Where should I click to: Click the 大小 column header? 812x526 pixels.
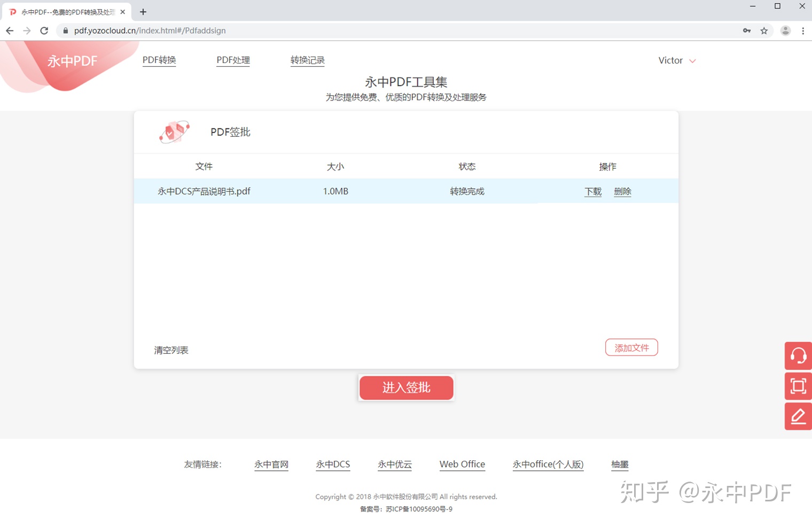335,167
